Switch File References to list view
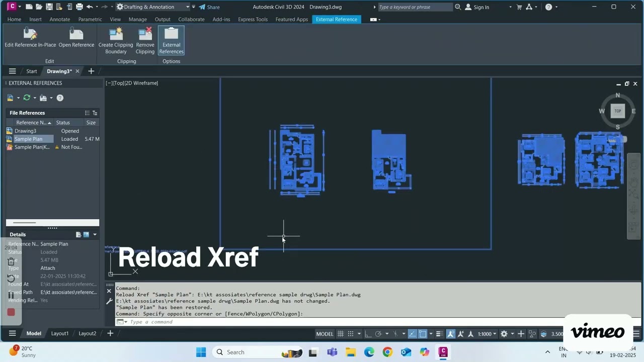This screenshot has height=362, width=644. pyautogui.click(x=87, y=113)
